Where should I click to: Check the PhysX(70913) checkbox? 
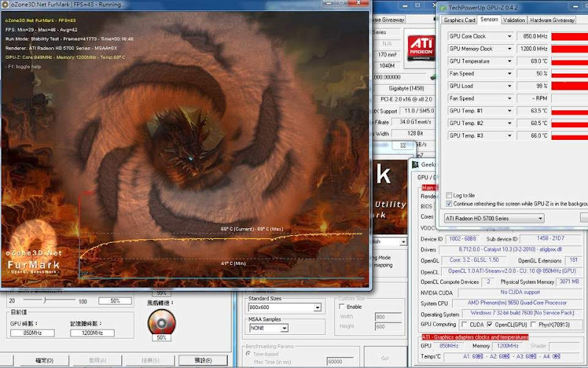point(534,325)
